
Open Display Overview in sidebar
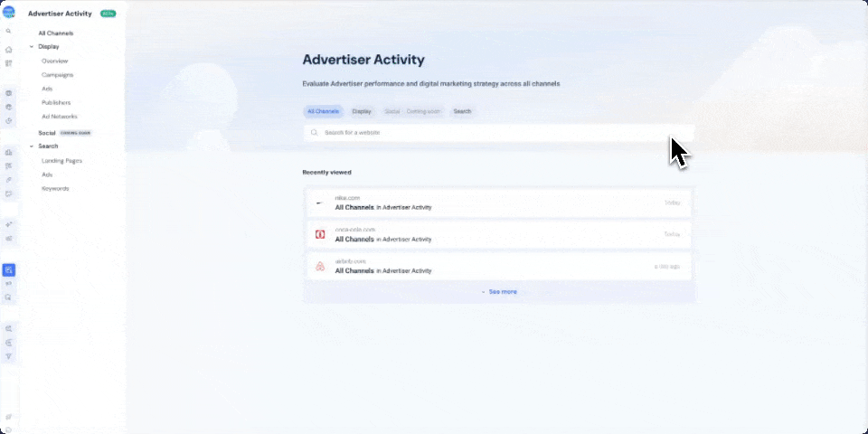click(x=55, y=61)
